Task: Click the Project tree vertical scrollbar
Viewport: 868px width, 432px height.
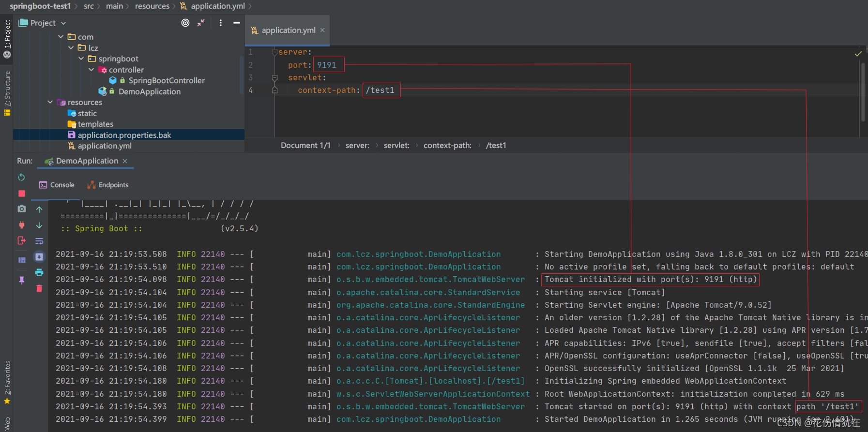Action: [242, 75]
